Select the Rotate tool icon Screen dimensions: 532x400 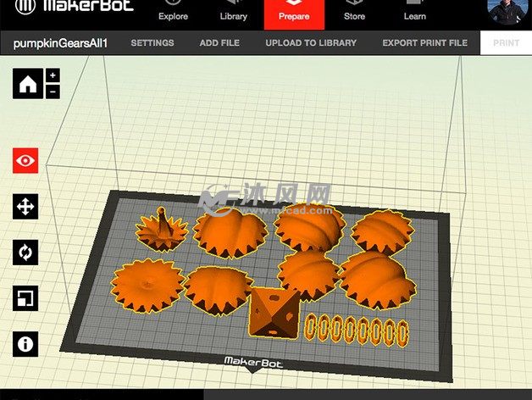(25, 252)
